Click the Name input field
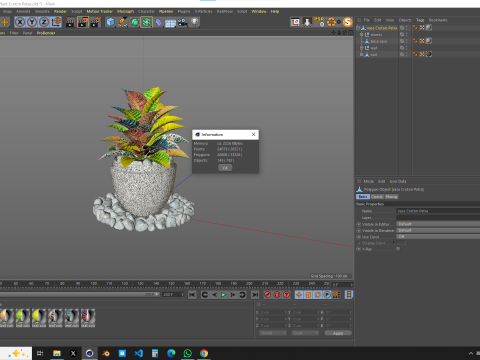The width and height of the screenshot is (480, 360). tap(438, 211)
